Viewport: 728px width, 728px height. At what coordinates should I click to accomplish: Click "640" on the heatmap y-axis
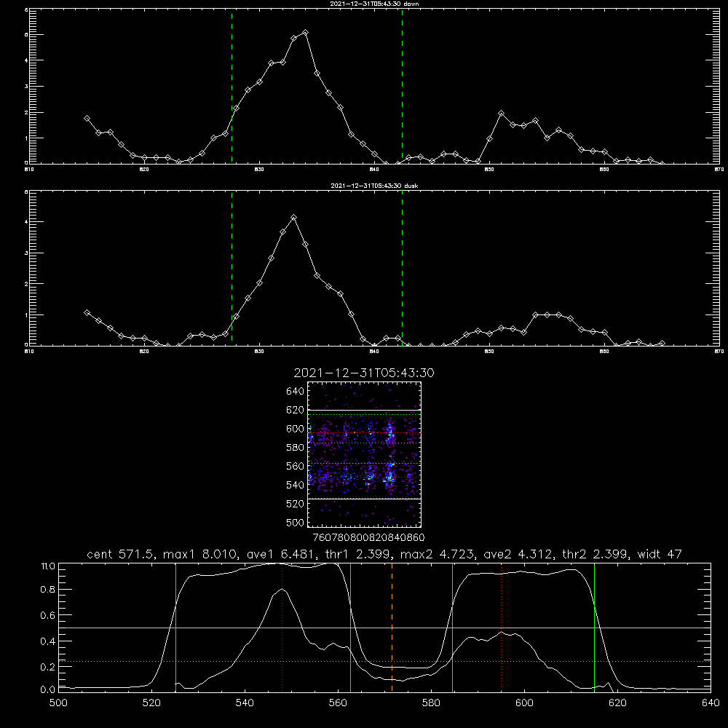click(x=296, y=391)
